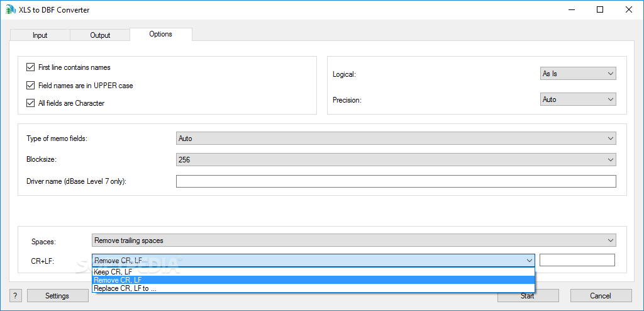The image size is (644, 311).
Task: Click the Type of memo fields label
Action: [57, 139]
